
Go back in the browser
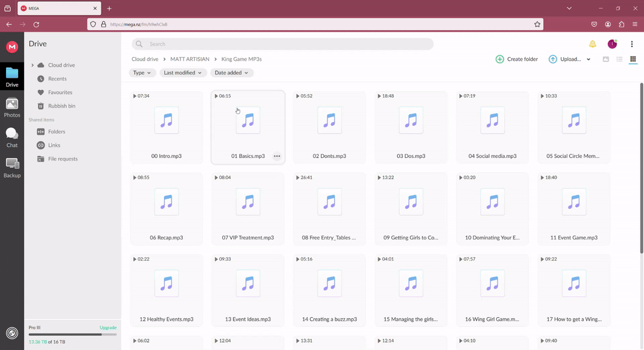(9, 25)
